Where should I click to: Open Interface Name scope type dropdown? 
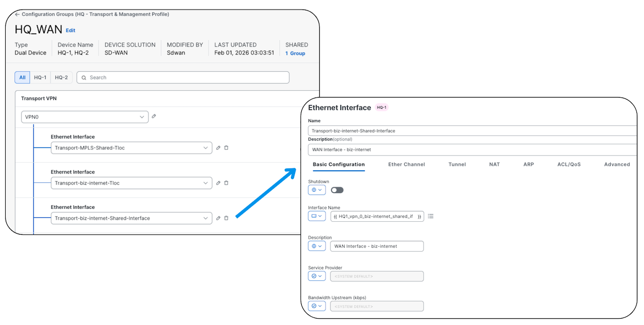317,216
